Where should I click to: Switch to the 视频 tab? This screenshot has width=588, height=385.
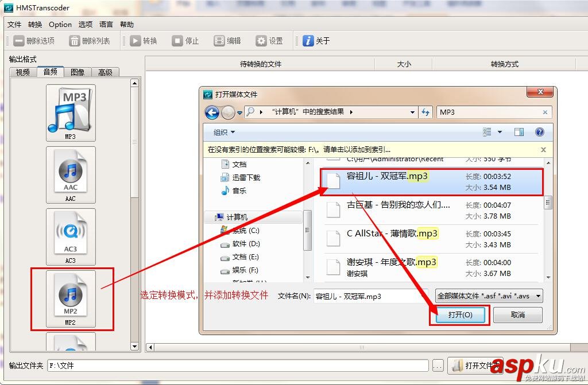pos(22,72)
